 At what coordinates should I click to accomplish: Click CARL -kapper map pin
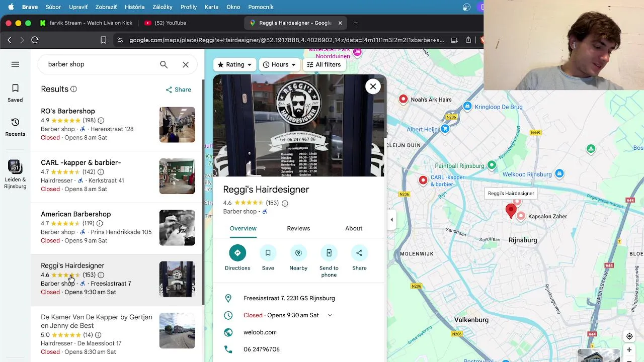click(x=423, y=180)
